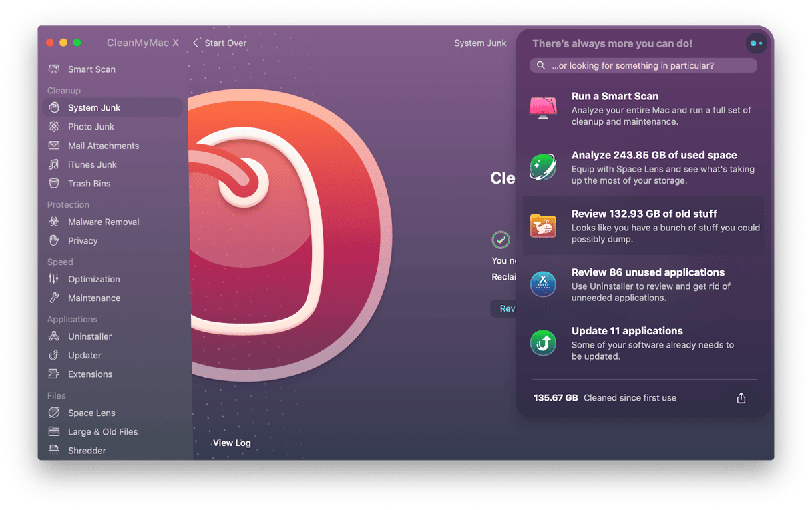Viewport: 812px width, 510px height.
Task: Open Privacy hand icon
Action: (x=54, y=240)
